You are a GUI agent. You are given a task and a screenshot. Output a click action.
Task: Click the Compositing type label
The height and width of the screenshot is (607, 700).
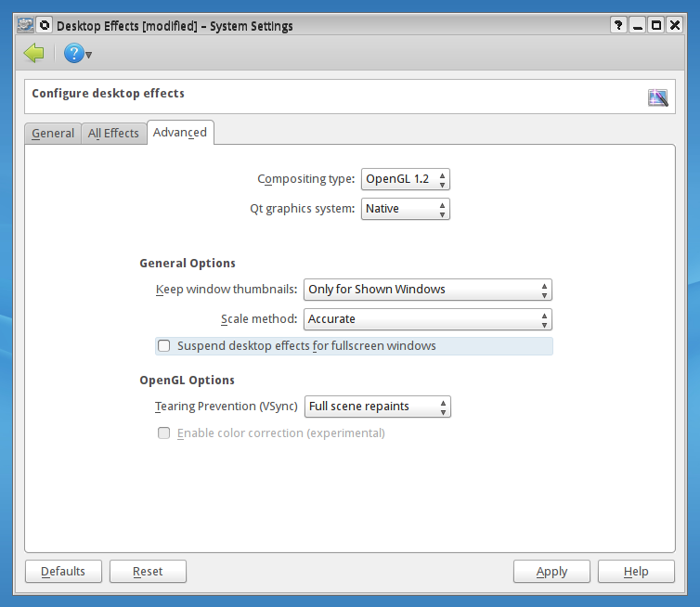point(305,179)
